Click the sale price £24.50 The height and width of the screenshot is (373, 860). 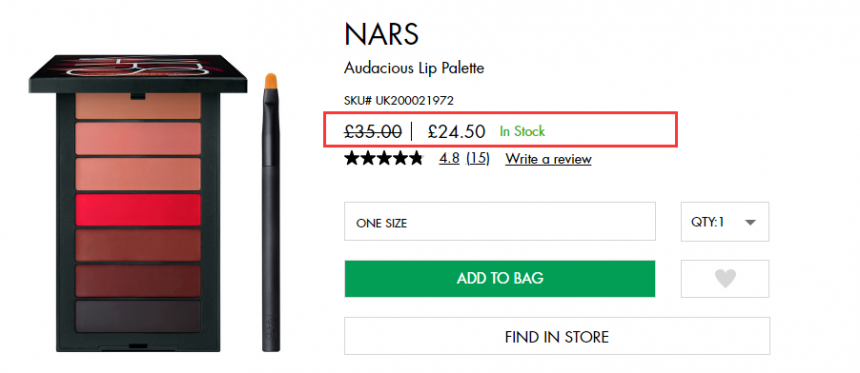point(456,132)
